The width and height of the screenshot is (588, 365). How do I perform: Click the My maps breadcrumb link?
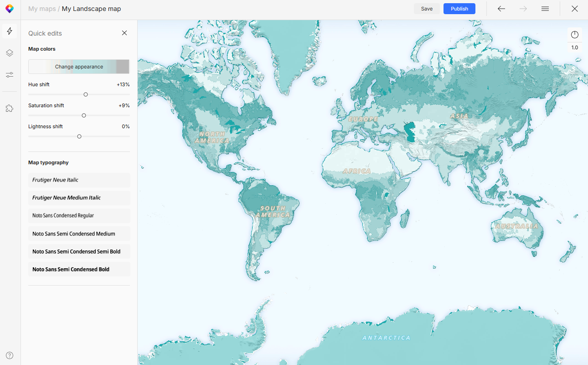42,9
